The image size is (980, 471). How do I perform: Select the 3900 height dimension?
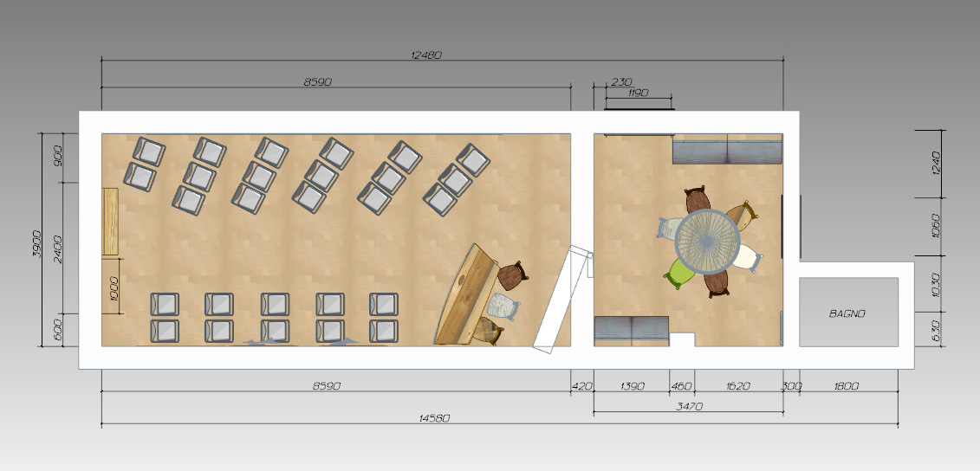36,243
